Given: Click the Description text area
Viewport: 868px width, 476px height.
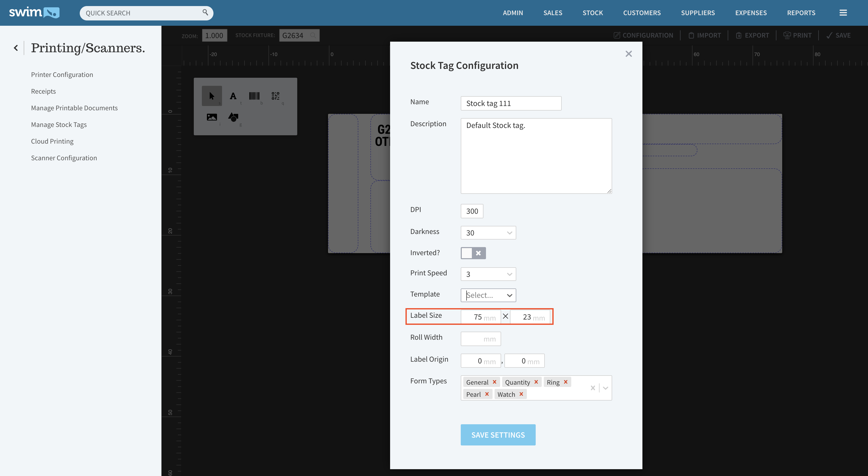Looking at the screenshot, I should tap(536, 156).
